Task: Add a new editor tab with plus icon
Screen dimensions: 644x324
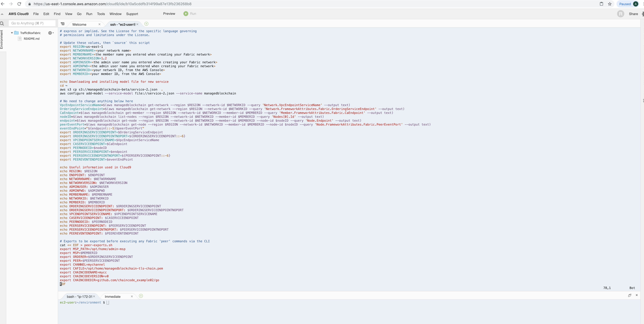Action: (x=147, y=24)
